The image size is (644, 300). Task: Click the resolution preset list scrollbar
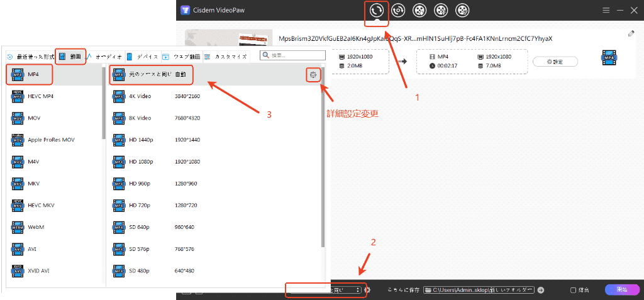coord(323,157)
